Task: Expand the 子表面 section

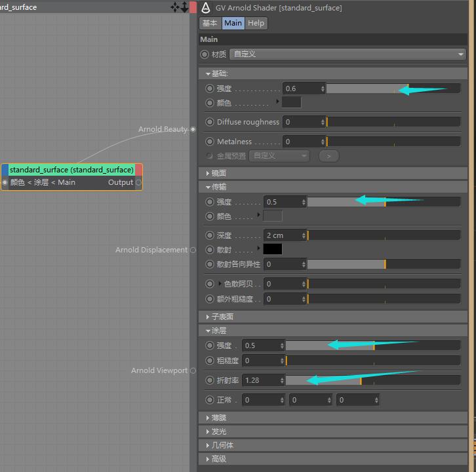Action: (208, 317)
